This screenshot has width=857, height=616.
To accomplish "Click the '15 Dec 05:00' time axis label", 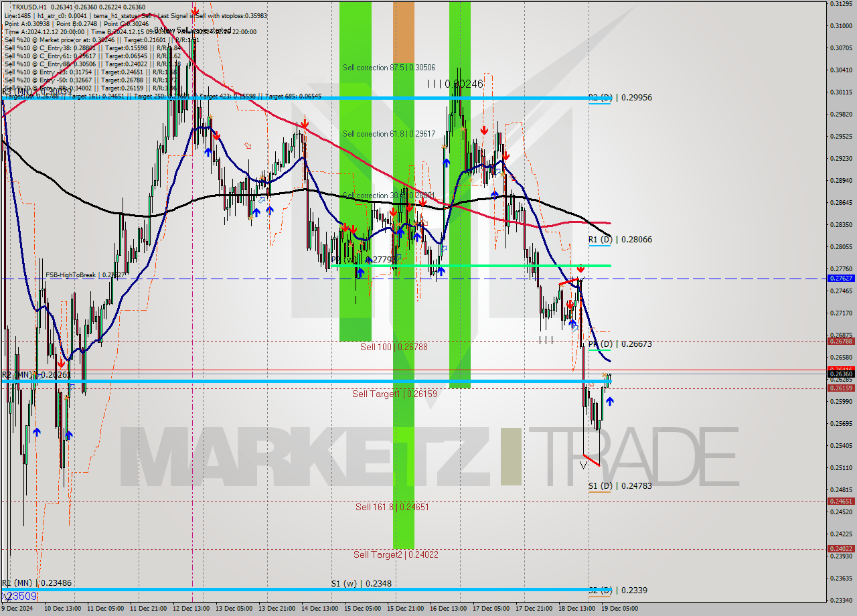I will coord(363,609).
